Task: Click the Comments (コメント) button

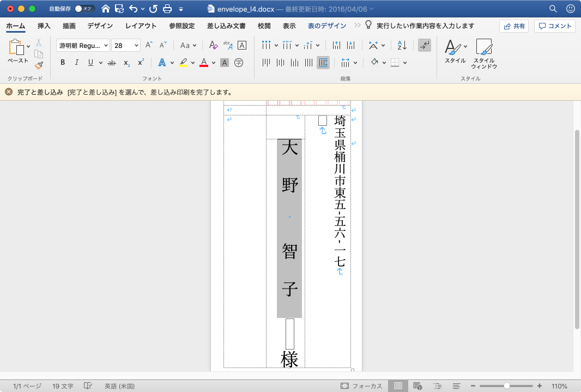Action: [555, 26]
